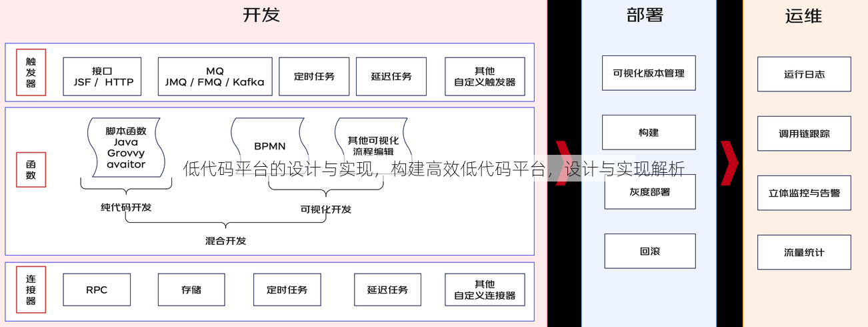The width and height of the screenshot is (868, 327).
Task: Click the 灰度部署 box
Action: [650, 192]
